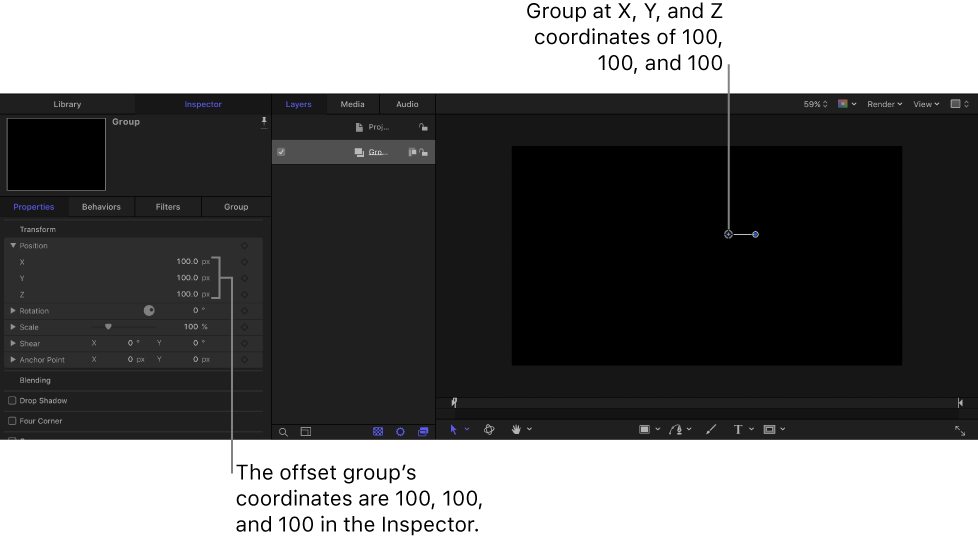The image size is (978, 542).
Task: Select the arrow Select/Transform tool
Action: point(453,430)
